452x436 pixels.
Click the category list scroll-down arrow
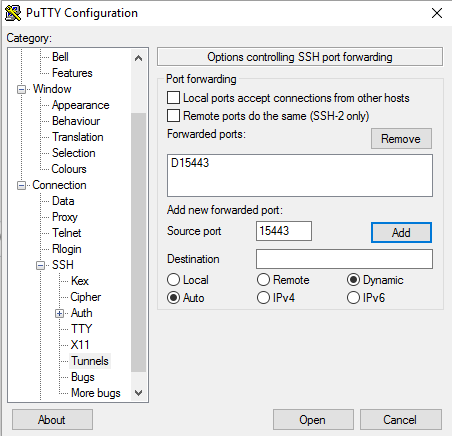(x=138, y=393)
